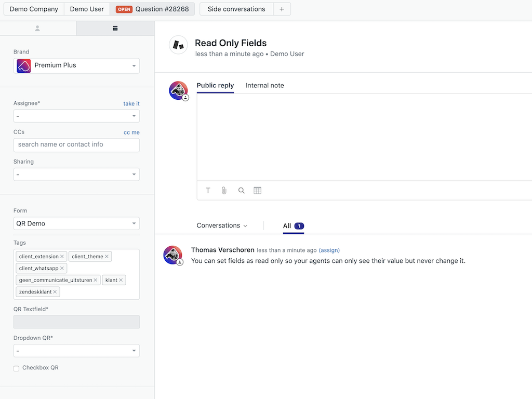
Task: Click into the CCs search input field
Action: (76, 145)
